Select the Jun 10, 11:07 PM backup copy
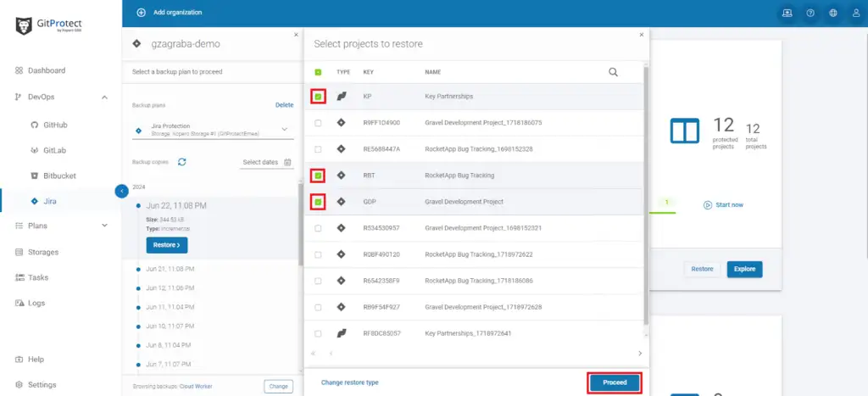The width and height of the screenshot is (868, 396). point(170,326)
